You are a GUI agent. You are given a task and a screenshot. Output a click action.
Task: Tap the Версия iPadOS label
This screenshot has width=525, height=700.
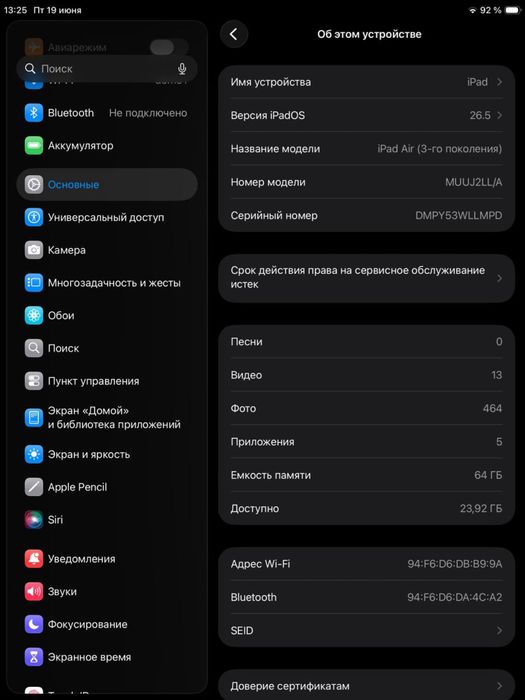tap(268, 116)
